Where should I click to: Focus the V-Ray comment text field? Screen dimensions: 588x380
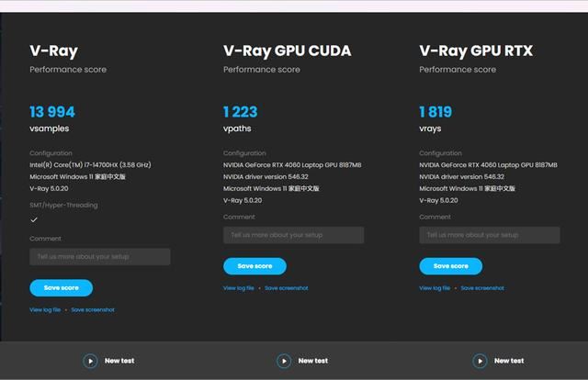click(99, 257)
